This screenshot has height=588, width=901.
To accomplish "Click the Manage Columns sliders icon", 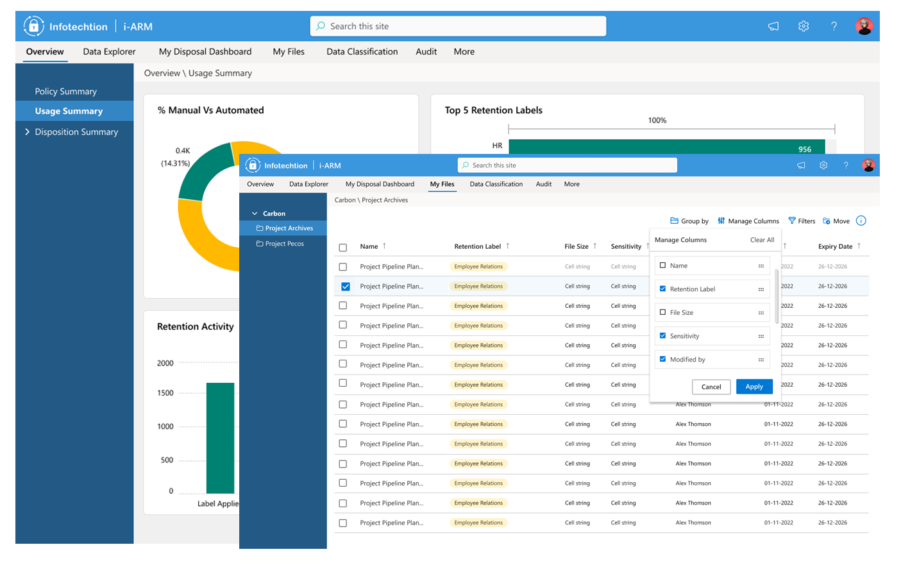I will click(x=721, y=221).
